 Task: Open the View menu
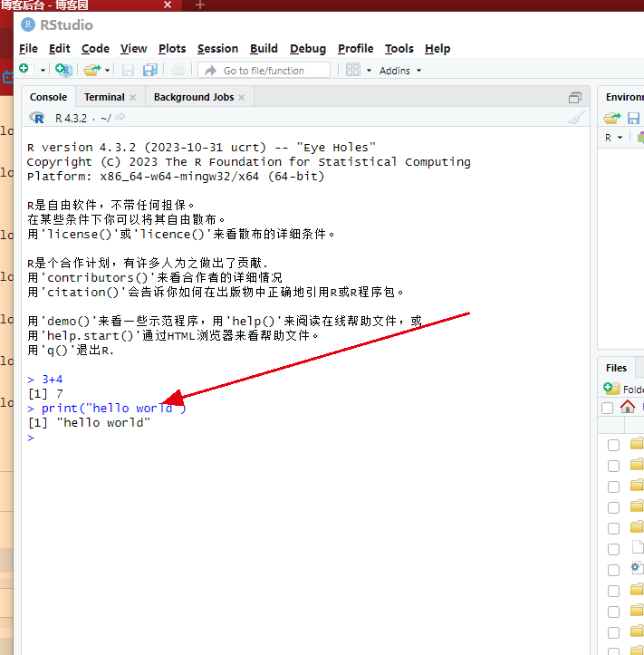click(x=134, y=48)
